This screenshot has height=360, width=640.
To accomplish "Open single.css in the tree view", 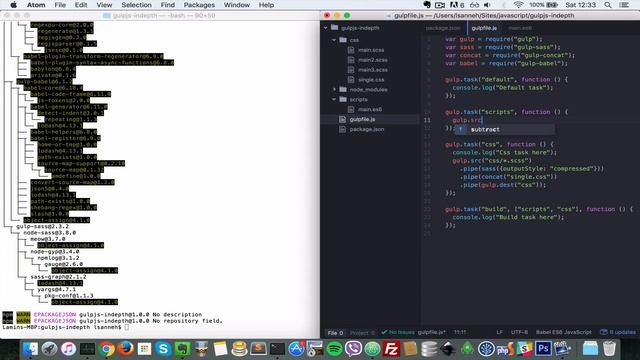I will point(371,80).
